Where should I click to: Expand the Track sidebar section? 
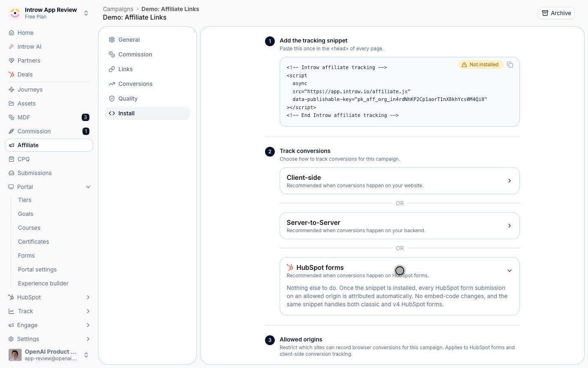(x=88, y=311)
